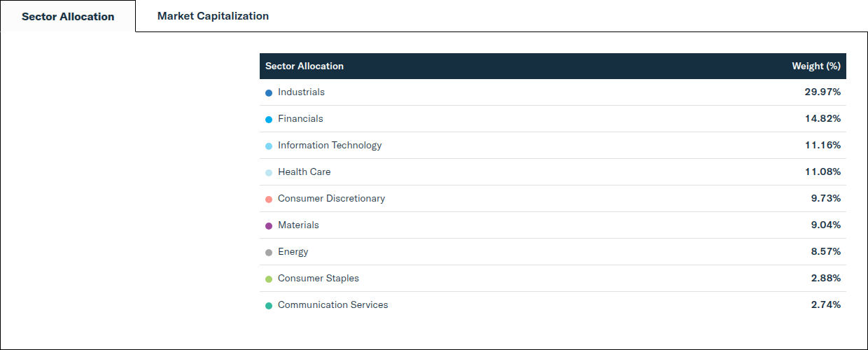Click the Weight (%) column header
Viewport: 868px width, 350px height.
click(x=816, y=66)
